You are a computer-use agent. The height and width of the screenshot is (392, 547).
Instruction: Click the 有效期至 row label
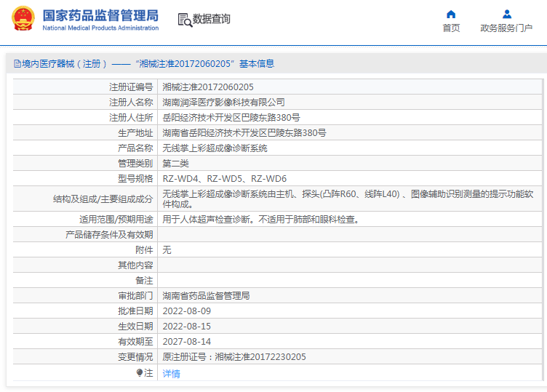pyautogui.click(x=135, y=342)
